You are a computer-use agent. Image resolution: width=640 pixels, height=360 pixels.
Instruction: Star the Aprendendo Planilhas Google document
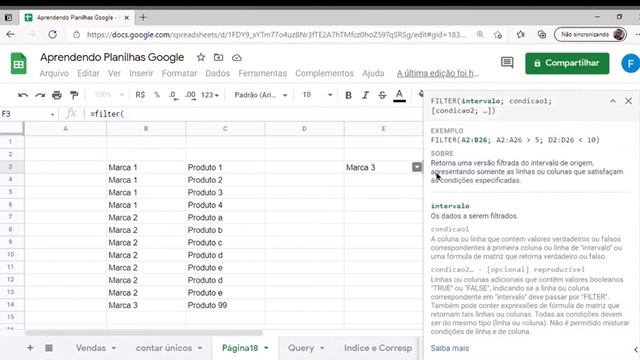200,58
